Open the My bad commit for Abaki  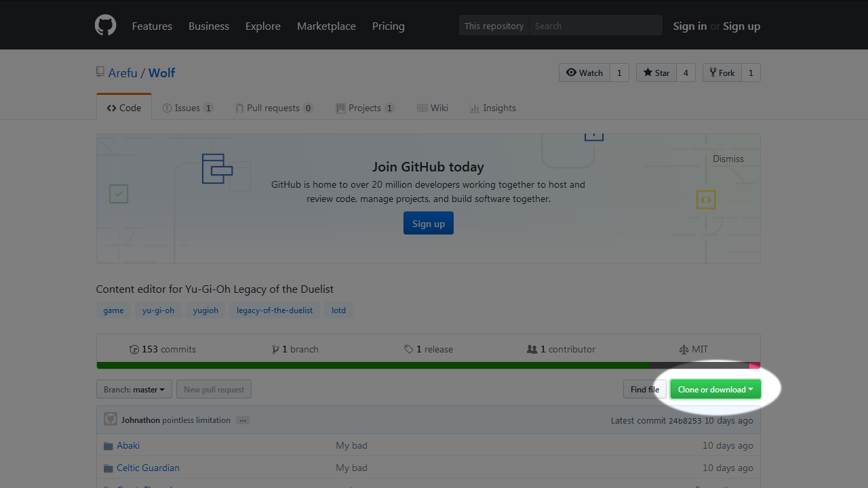coord(351,445)
